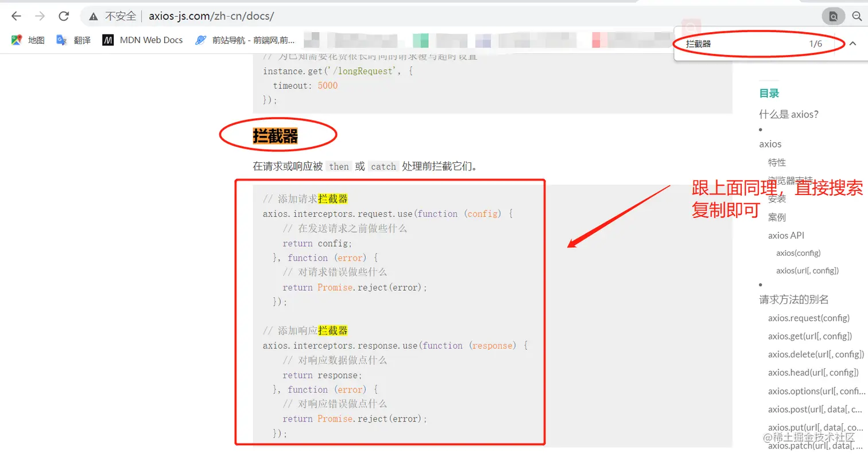Click the 目录 sidebar heading
This screenshot has width=868, height=456.
coord(769,93)
